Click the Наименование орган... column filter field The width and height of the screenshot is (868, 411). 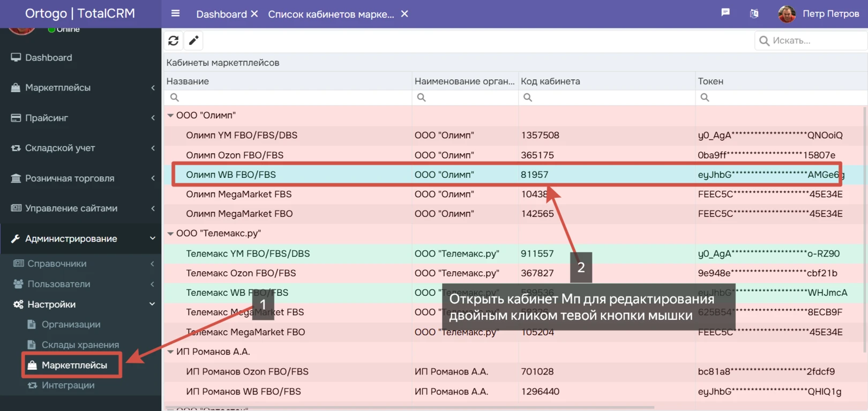pos(465,97)
